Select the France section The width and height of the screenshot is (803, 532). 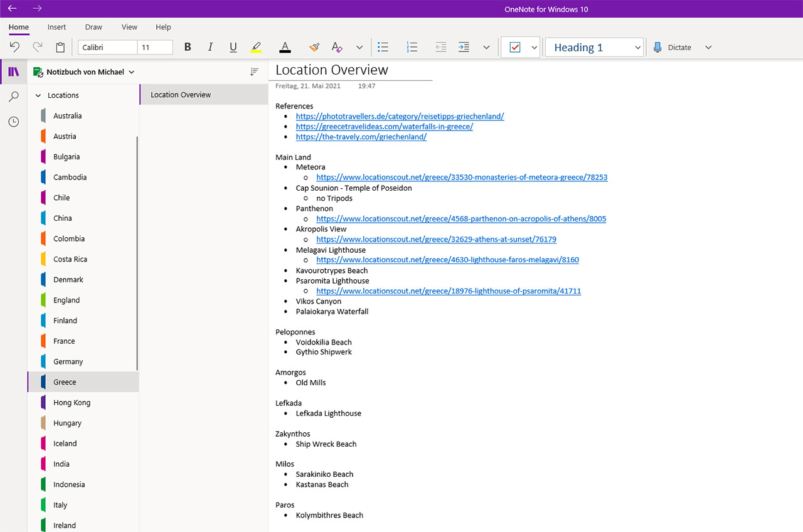click(83, 341)
